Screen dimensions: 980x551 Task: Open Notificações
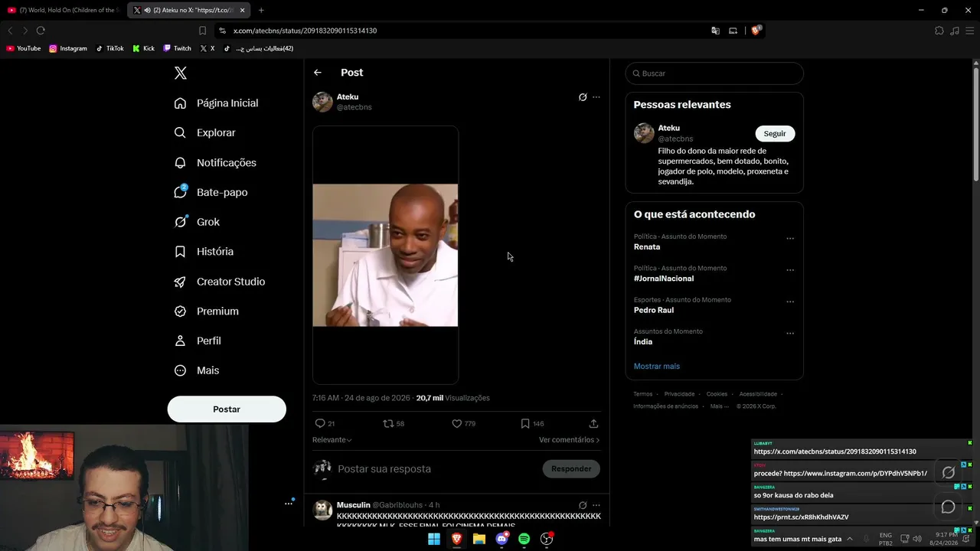[x=216, y=162]
